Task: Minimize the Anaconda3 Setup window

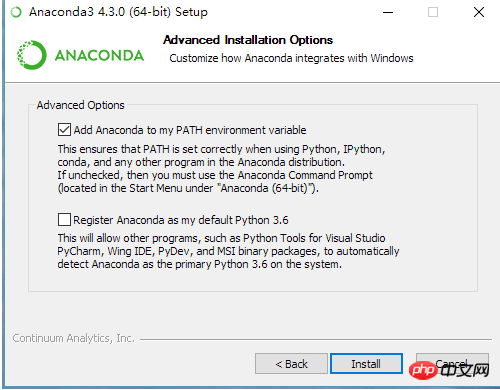Action: (x=388, y=13)
